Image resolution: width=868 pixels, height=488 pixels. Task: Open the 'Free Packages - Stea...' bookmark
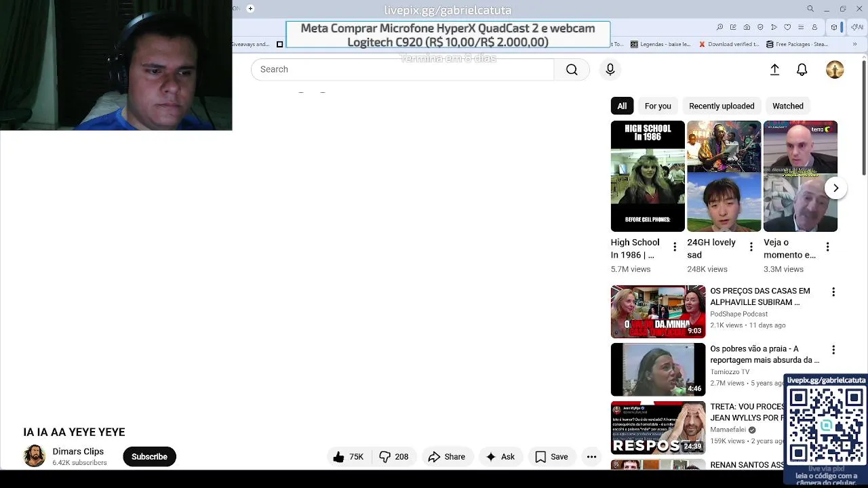[x=797, y=44]
